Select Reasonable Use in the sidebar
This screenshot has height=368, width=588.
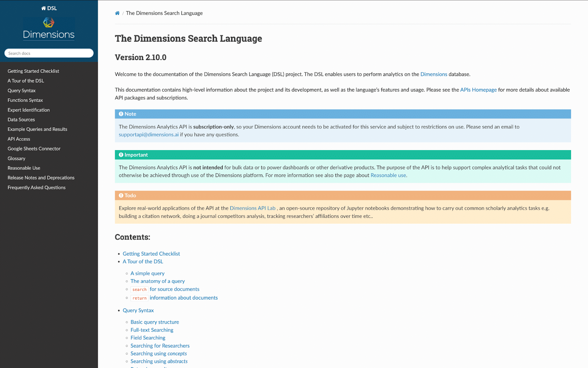pos(24,168)
